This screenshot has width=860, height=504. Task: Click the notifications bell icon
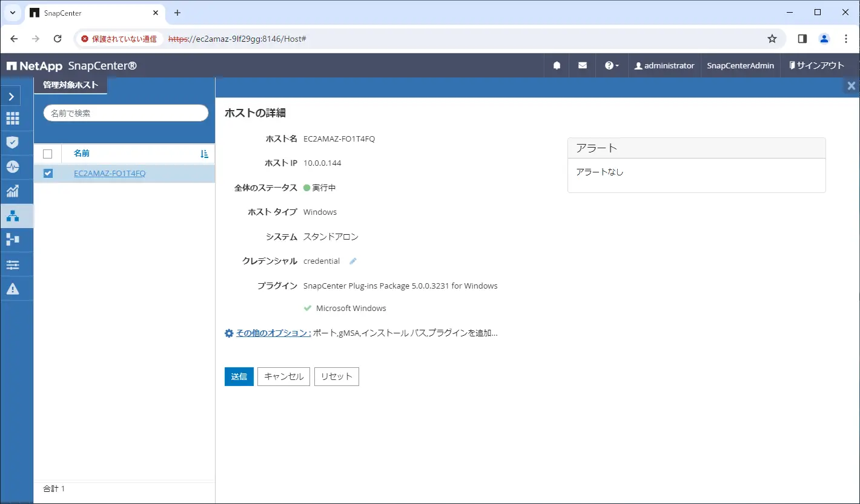(x=557, y=65)
